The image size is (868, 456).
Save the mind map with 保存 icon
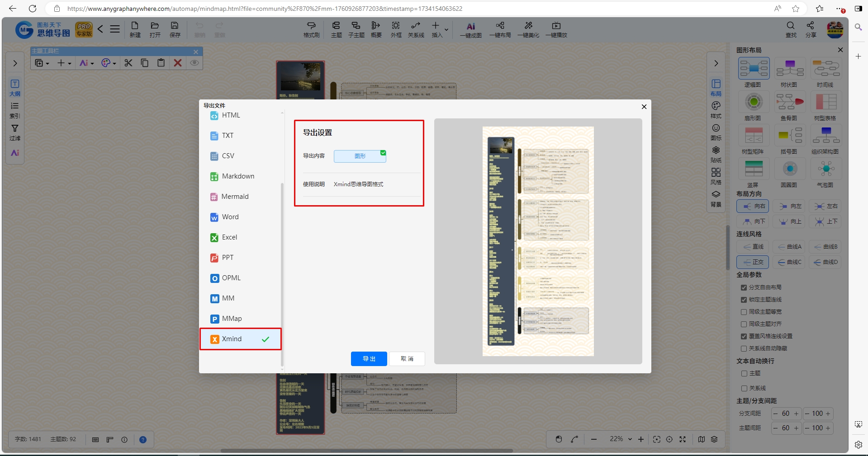[175, 29]
